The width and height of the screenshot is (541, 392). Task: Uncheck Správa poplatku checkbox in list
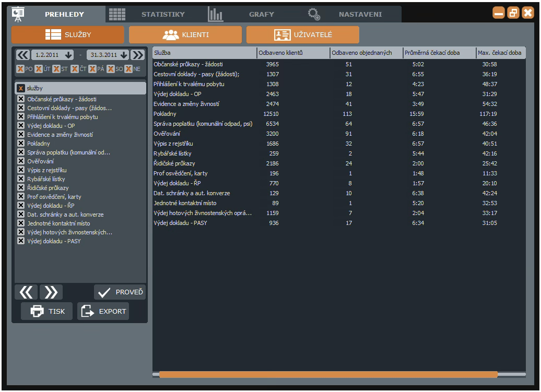(x=21, y=152)
